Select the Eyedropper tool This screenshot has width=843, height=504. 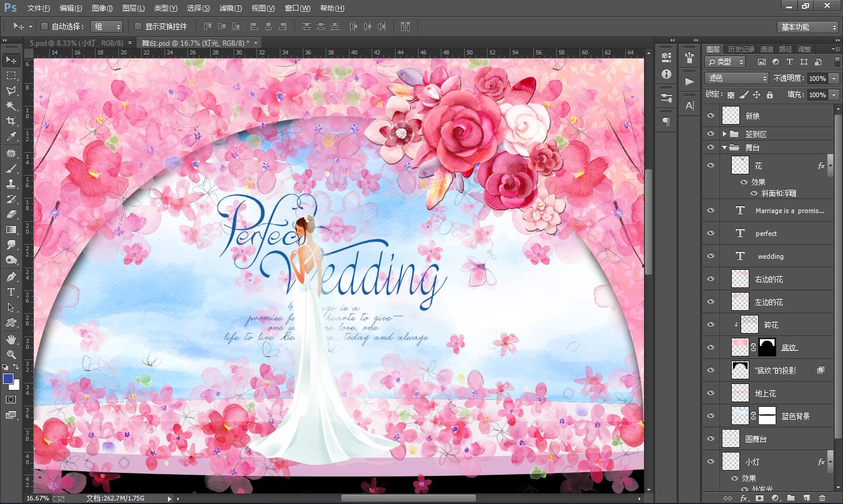pos(11,136)
